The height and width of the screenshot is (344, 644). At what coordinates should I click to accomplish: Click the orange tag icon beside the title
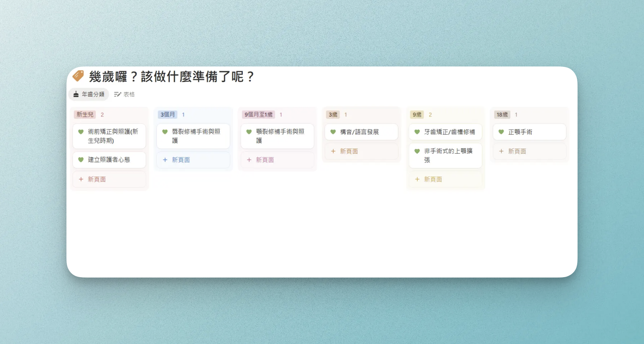coord(78,76)
